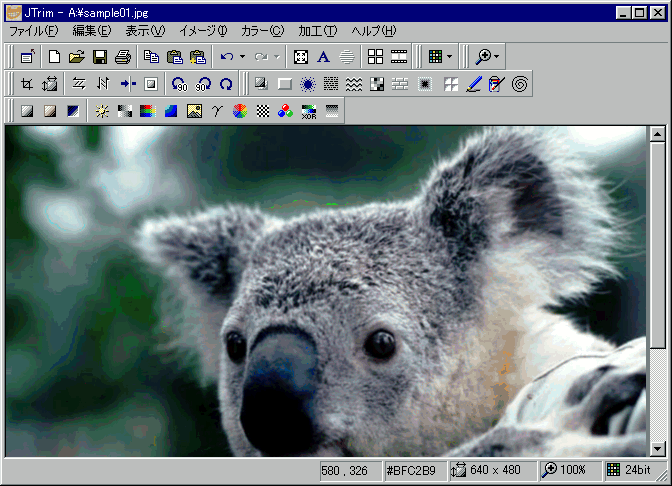The width and height of the screenshot is (672, 486).
Task: Click the color grid background icon
Action: [x=435, y=57]
